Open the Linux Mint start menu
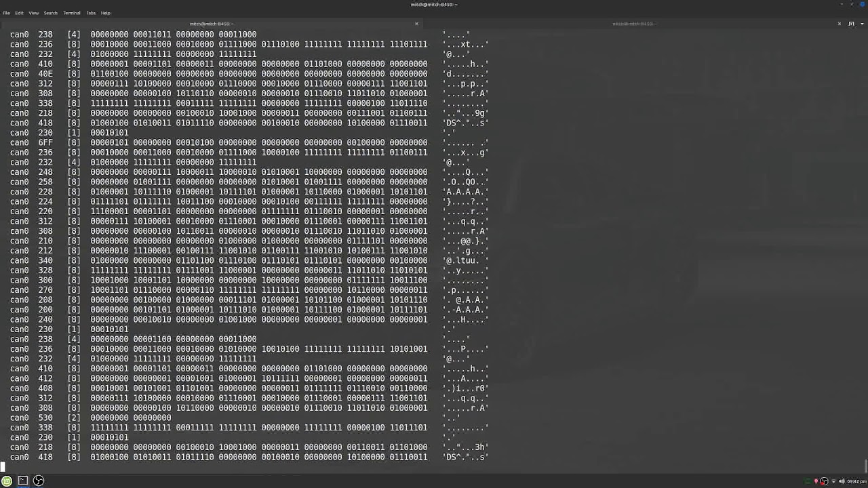 point(7,481)
